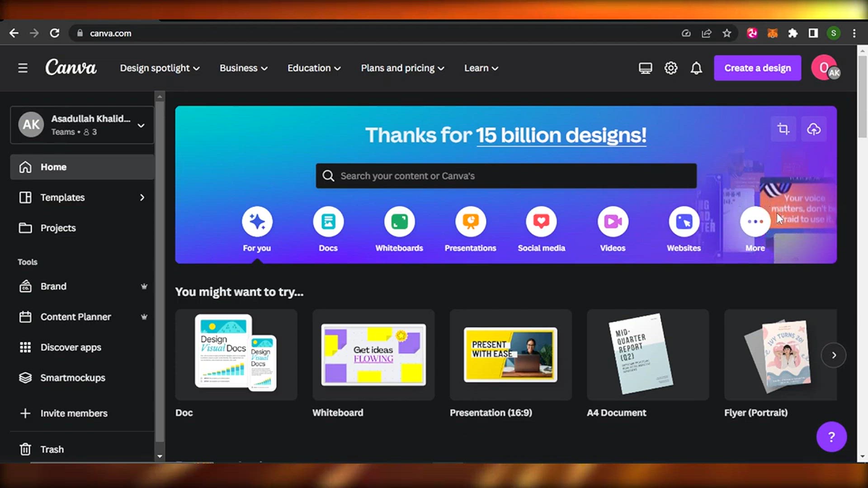Open Brand in the sidebar

click(82, 286)
